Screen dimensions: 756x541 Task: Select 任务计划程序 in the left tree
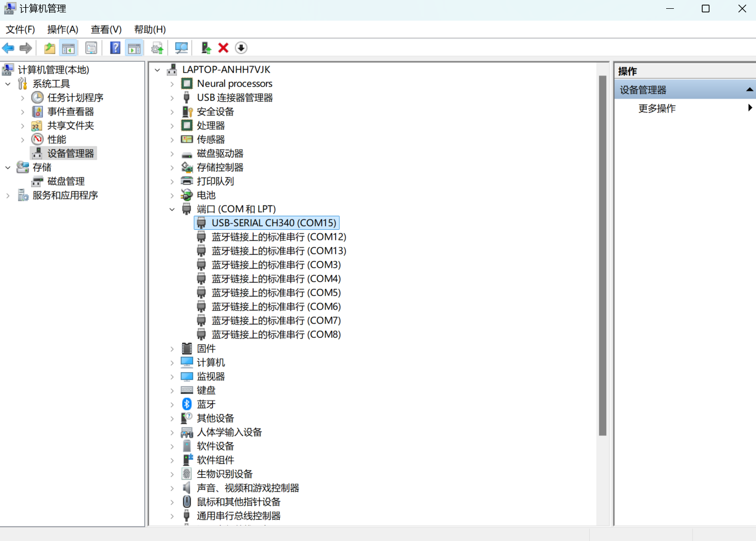point(75,98)
